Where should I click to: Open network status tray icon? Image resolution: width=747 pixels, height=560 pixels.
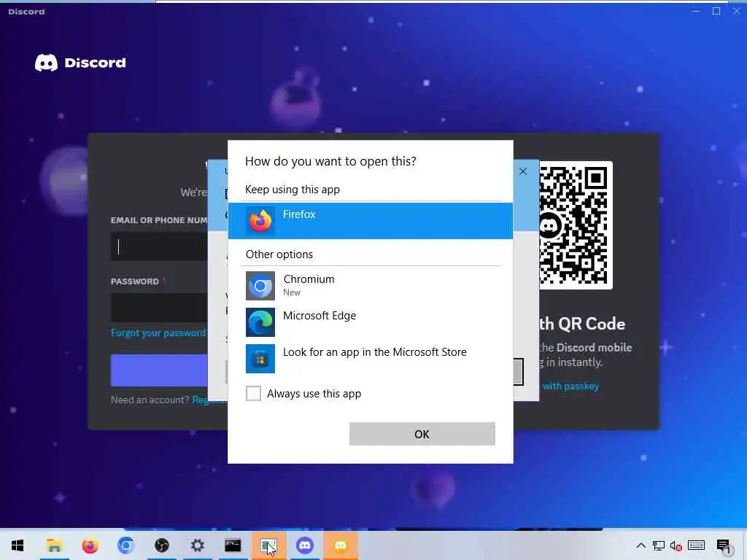point(659,545)
